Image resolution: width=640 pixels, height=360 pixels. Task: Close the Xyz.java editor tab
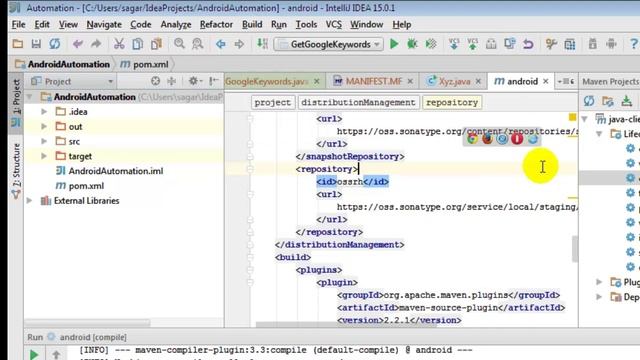click(x=478, y=81)
